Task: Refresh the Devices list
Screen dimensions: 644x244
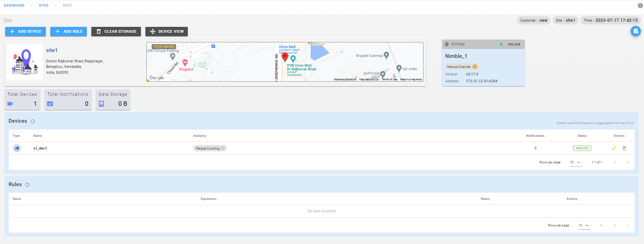Action: click(33, 121)
